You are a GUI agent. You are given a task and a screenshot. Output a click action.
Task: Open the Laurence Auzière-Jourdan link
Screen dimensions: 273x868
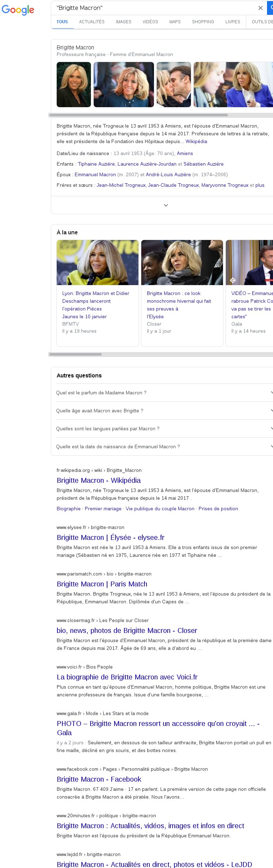[x=147, y=164]
